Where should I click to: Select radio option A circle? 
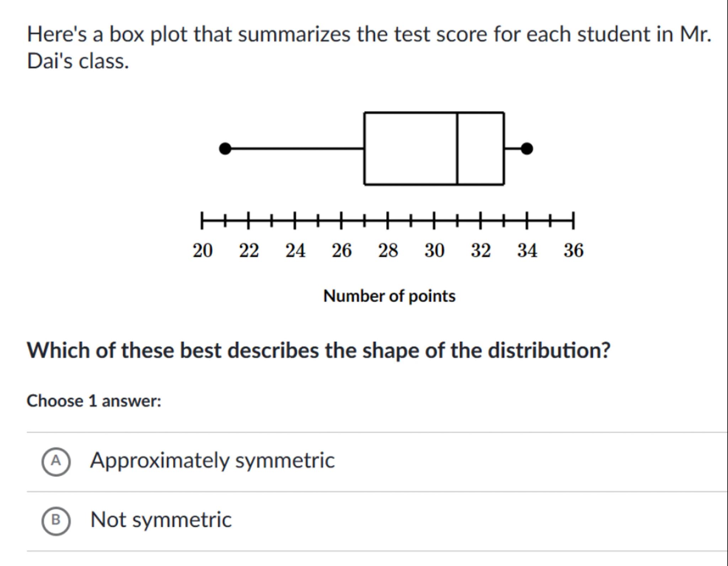click(x=56, y=461)
